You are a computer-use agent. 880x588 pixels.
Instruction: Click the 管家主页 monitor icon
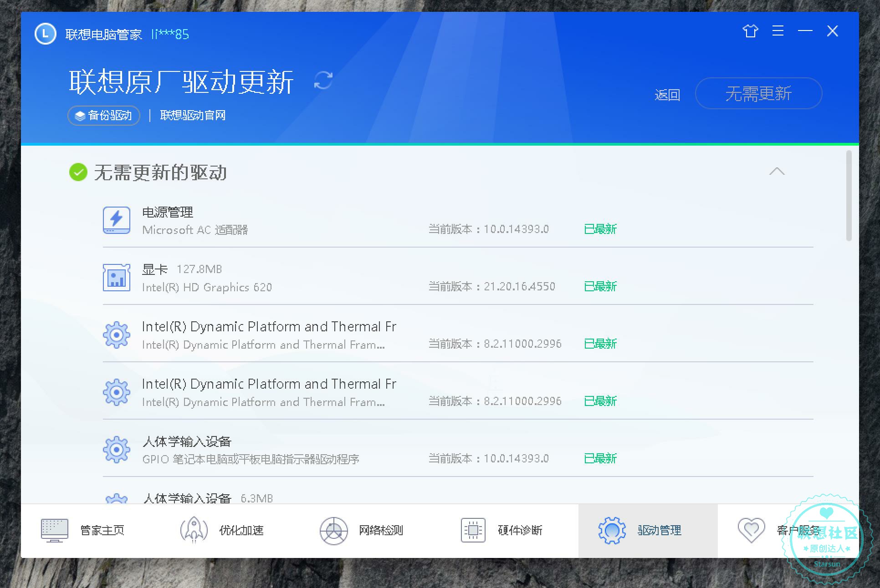(55, 531)
